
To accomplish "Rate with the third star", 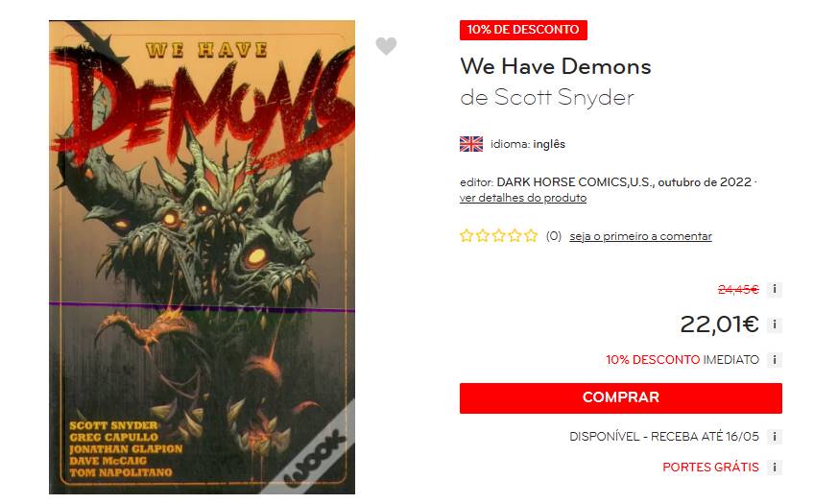I will [x=498, y=236].
